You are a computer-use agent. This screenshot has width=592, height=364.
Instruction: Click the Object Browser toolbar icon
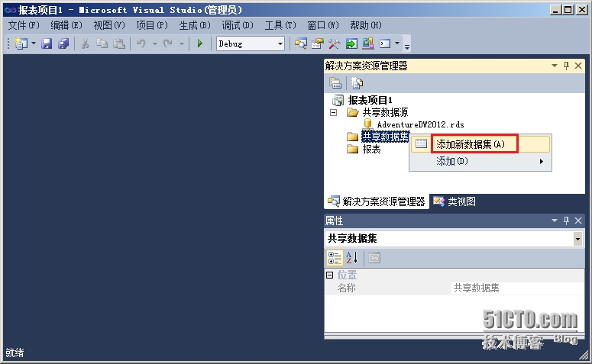[367, 43]
